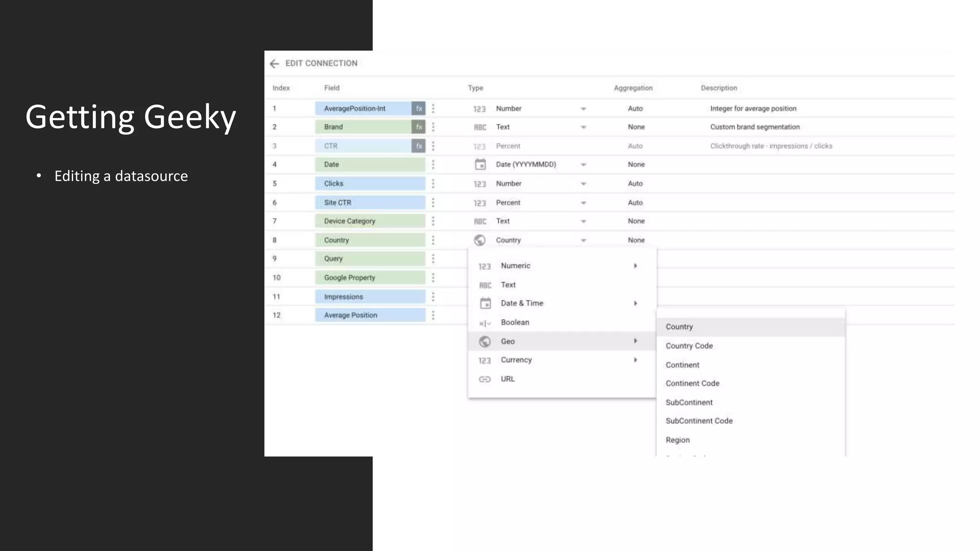
Task: Click the back arrow beside Edit Connection
Action: pos(274,64)
